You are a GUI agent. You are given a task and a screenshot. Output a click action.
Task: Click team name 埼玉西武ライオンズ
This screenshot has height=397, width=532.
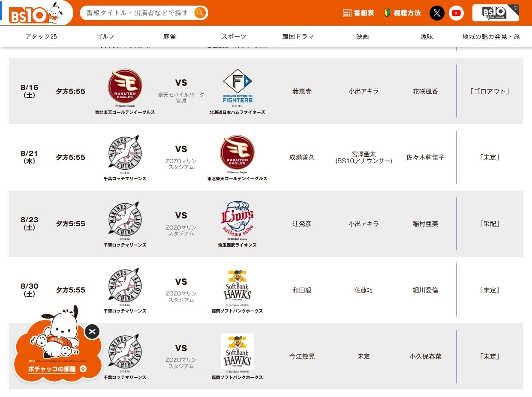point(237,245)
